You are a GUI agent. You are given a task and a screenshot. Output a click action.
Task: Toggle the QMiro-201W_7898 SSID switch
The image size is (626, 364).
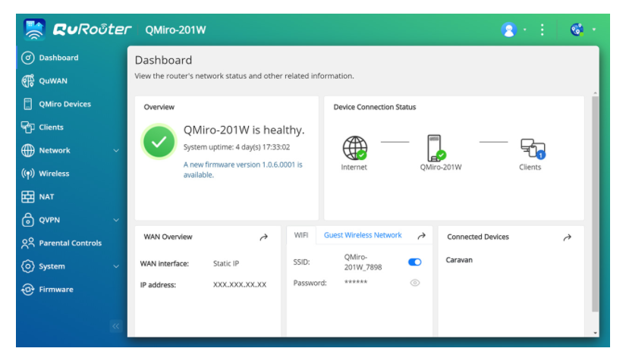415,262
